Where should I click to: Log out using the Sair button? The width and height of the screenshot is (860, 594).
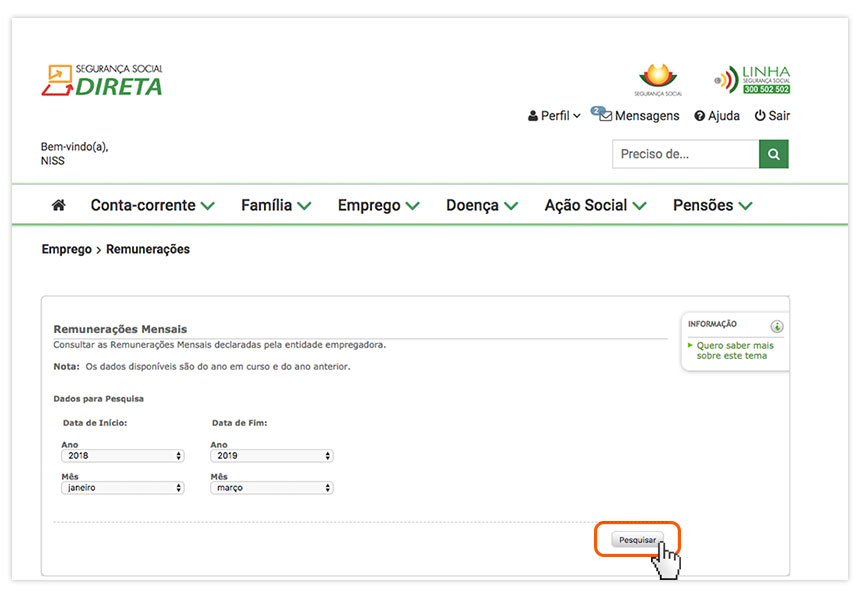772,116
